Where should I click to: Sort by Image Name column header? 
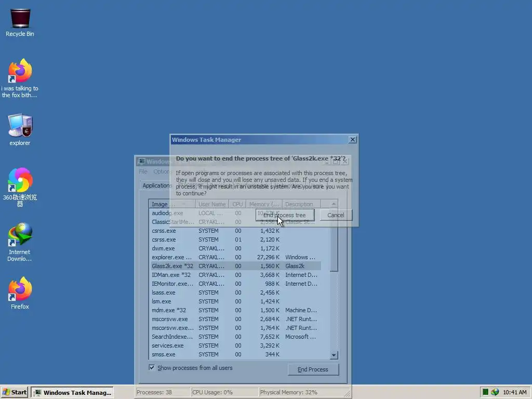click(172, 204)
